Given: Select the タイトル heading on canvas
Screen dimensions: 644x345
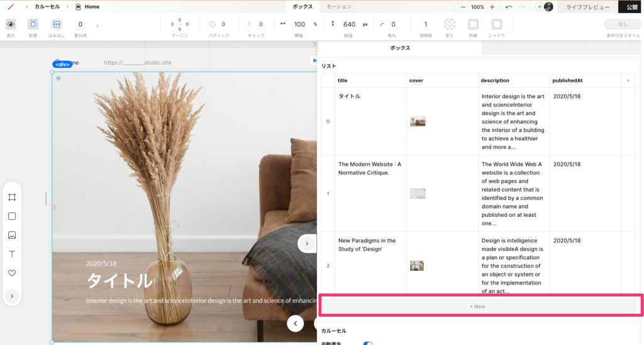Looking at the screenshot, I should coord(119,281).
